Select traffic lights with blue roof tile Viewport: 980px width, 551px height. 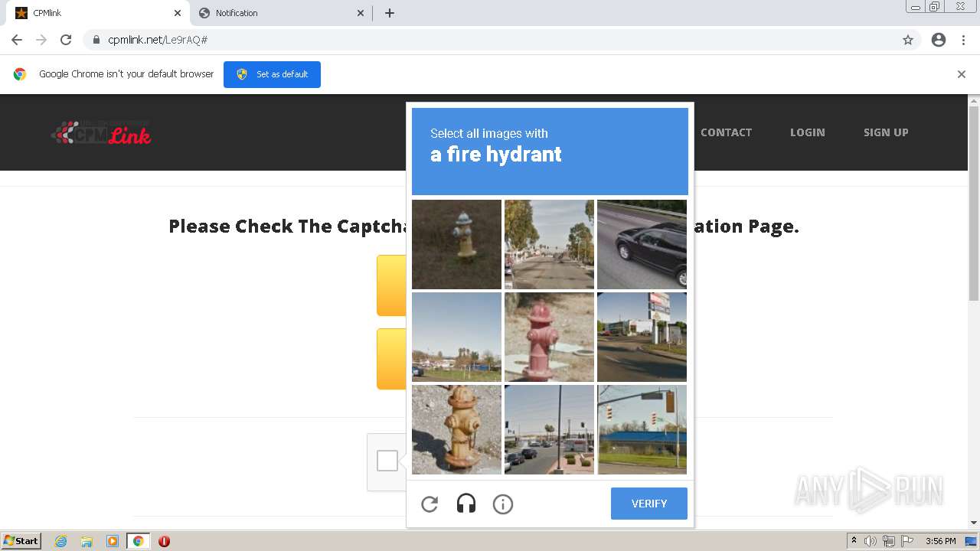pos(642,429)
